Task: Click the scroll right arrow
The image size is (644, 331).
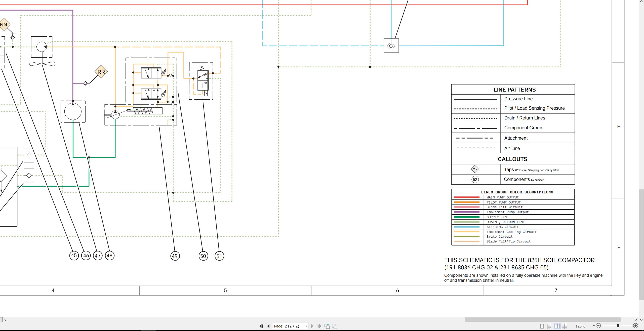Action: pyautogui.click(x=636, y=320)
